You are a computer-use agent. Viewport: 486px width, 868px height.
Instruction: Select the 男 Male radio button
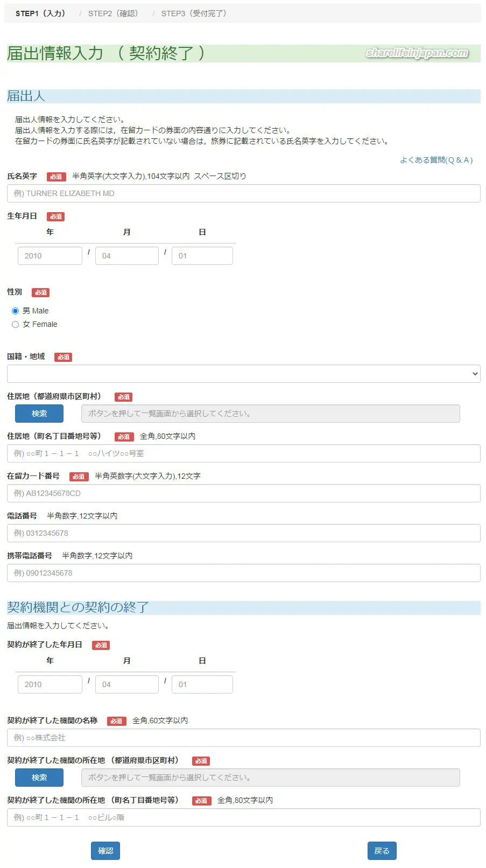tap(15, 311)
